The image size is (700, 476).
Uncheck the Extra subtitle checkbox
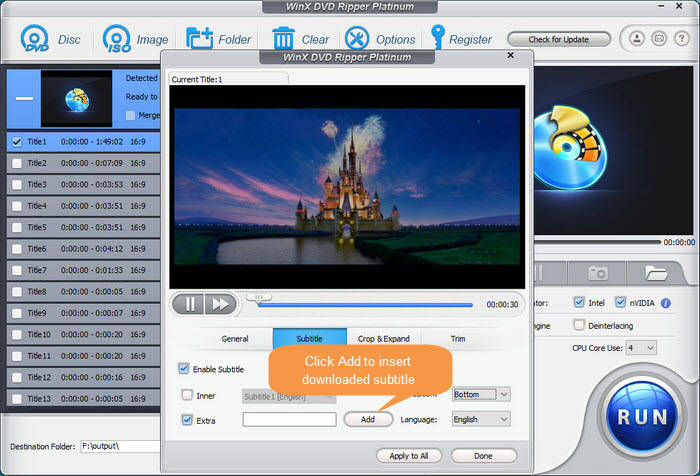click(x=187, y=420)
